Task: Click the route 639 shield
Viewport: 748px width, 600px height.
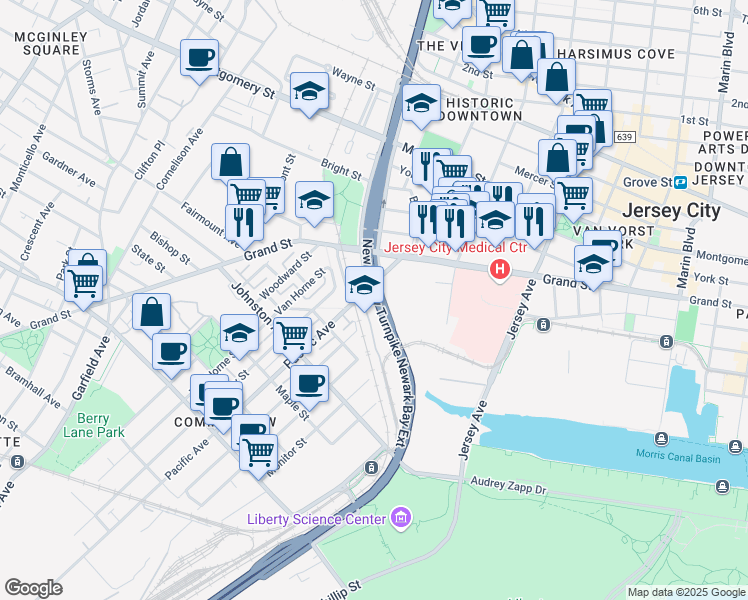Action: point(624,137)
